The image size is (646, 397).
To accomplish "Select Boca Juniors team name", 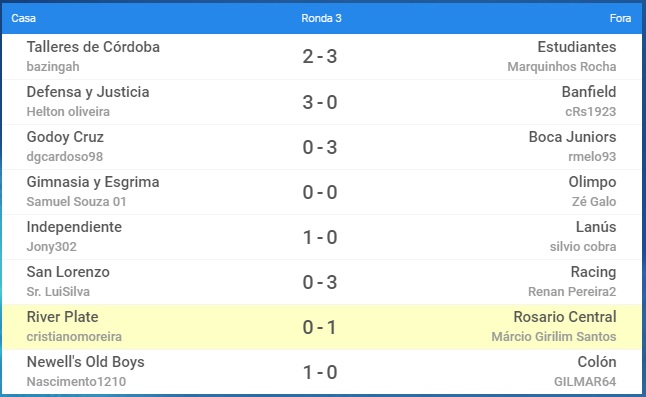I will 572,137.
